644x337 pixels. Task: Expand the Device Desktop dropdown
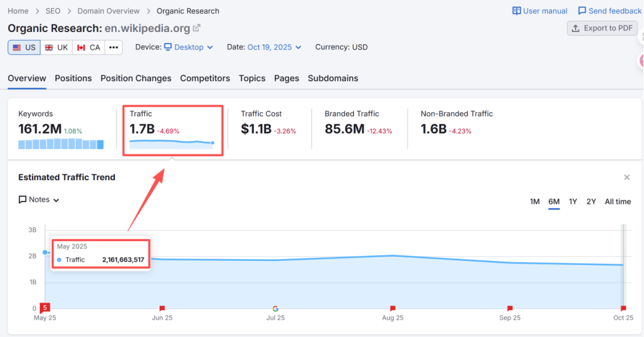click(188, 48)
